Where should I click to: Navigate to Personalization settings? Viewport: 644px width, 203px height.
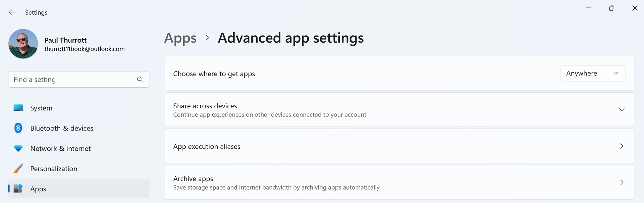pos(54,168)
